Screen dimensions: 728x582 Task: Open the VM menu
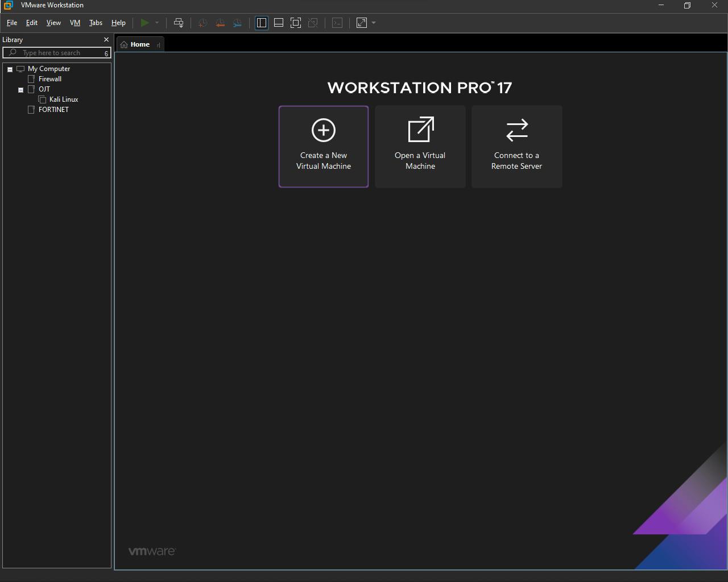pyautogui.click(x=75, y=23)
